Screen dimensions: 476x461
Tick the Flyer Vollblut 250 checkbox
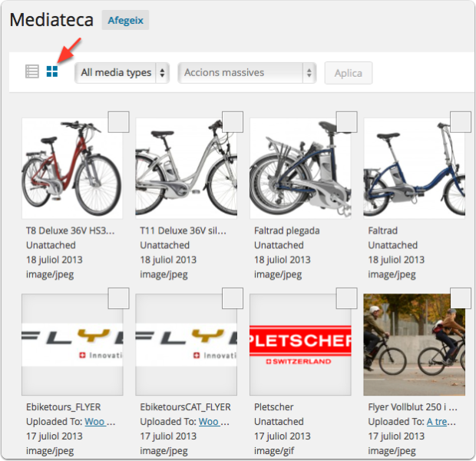coord(461,298)
